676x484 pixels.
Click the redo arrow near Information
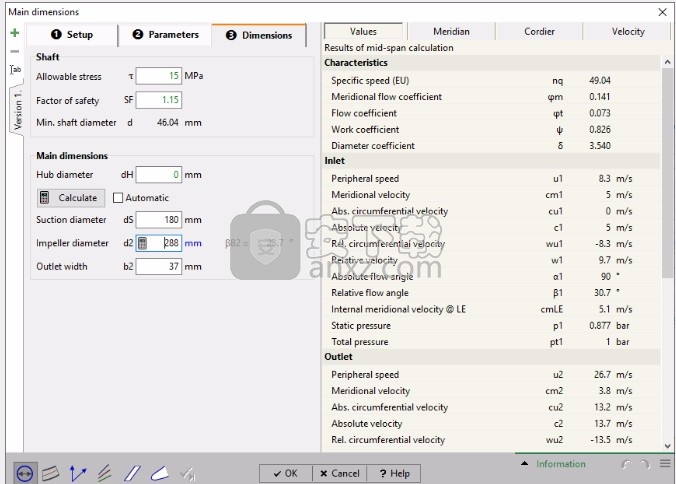[x=645, y=464]
